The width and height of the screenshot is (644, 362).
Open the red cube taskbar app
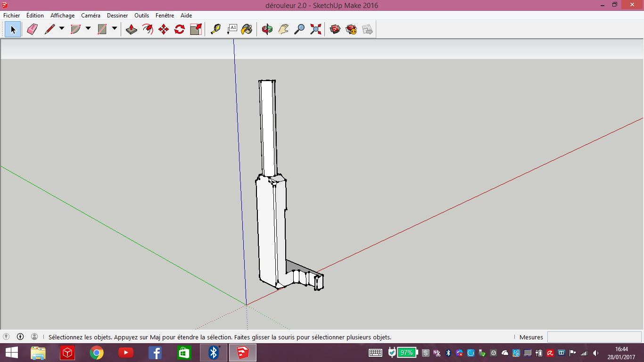click(x=67, y=353)
